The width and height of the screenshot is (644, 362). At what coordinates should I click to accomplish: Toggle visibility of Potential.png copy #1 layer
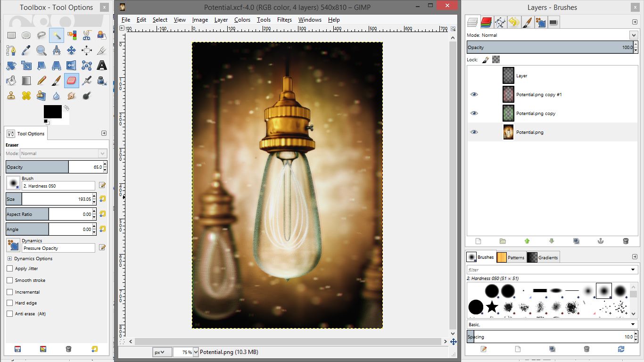coord(474,94)
